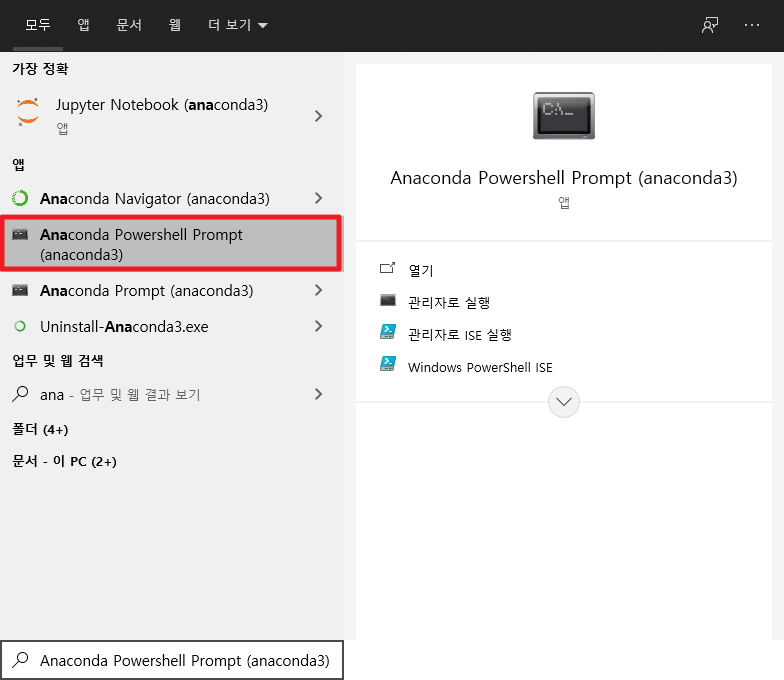
Task: Click the Anaconda Powershell Prompt title in preview
Action: [x=564, y=178]
